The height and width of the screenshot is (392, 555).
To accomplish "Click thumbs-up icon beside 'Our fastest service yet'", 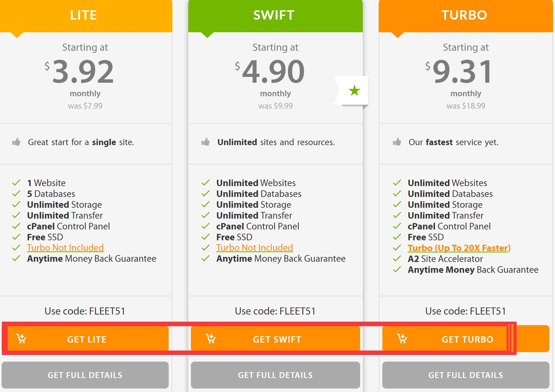I will 397,142.
